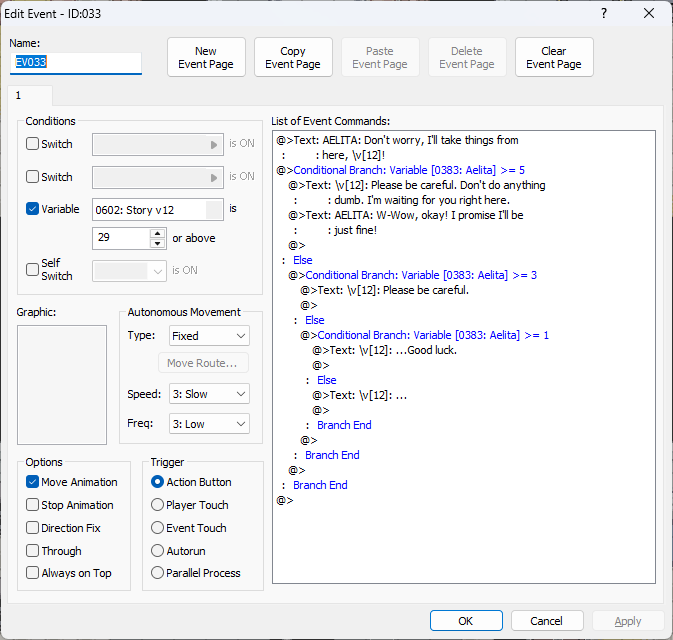Screen dimensions: 673x640
Task: Select the Conditional Branch Aelita >= 3 line
Action: tap(412, 275)
